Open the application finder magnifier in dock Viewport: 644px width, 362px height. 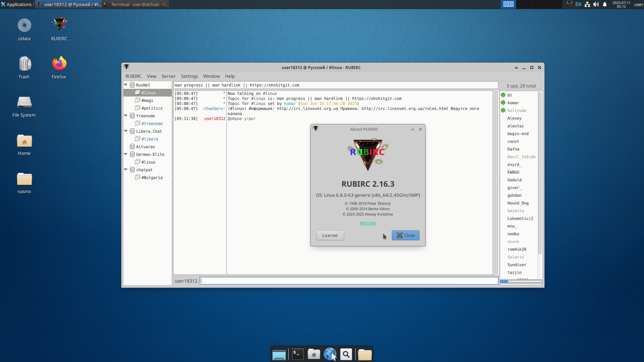tap(346, 354)
